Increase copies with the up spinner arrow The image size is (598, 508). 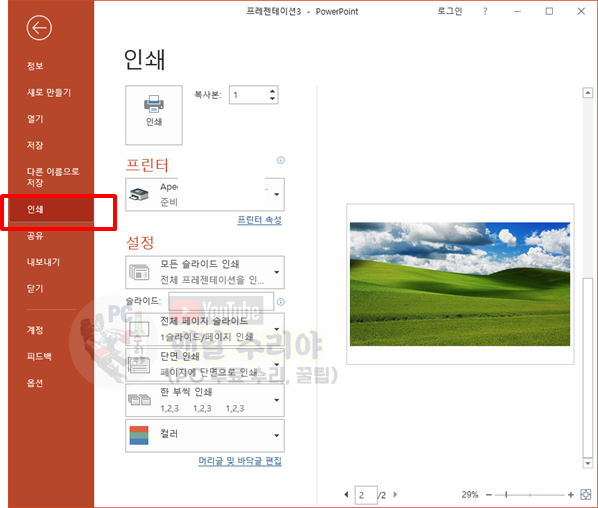(x=272, y=91)
